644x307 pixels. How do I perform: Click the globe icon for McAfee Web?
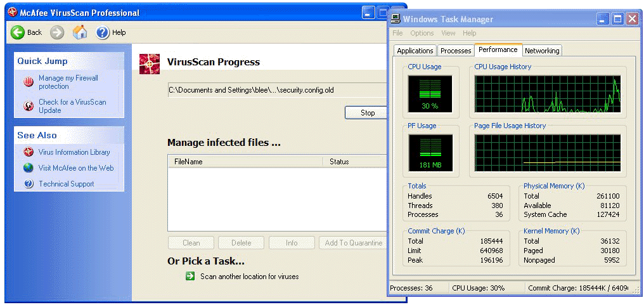coord(29,168)
